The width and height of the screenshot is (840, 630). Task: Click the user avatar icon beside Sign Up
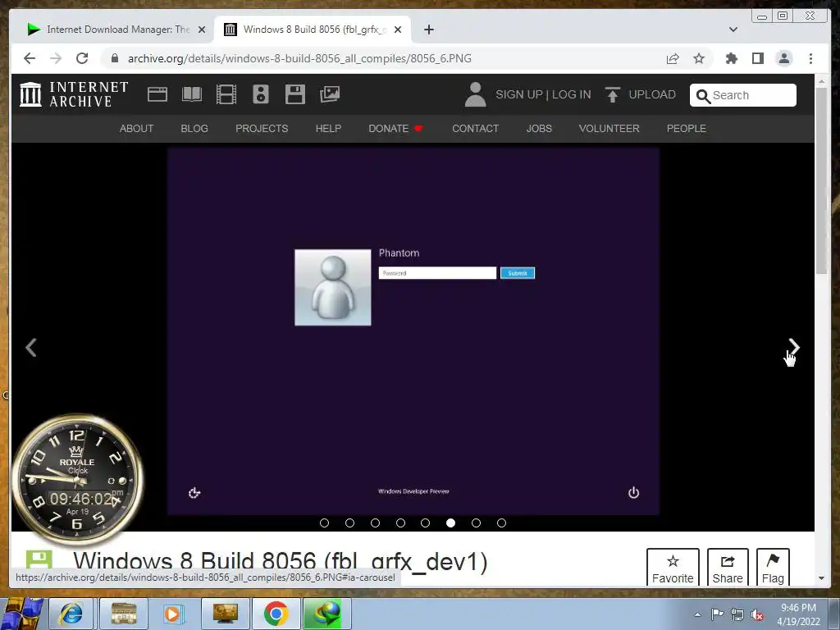click(x=475, y=95)
